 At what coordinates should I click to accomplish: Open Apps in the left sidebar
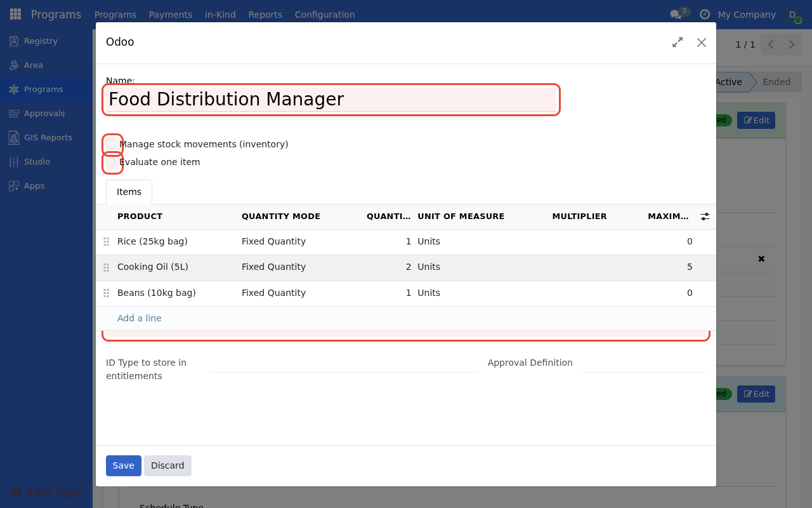(x=33, y=185)
